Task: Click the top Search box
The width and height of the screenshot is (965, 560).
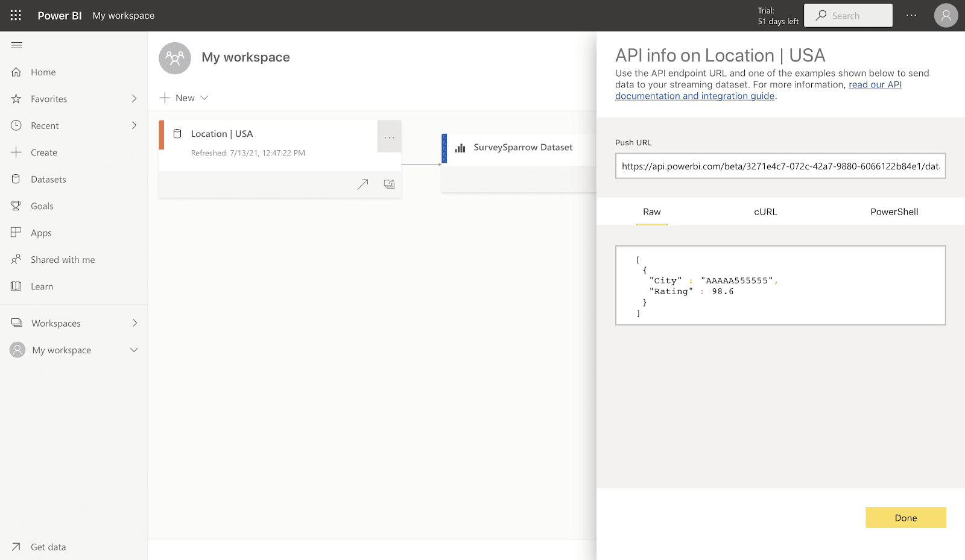Action: (848, 16)
